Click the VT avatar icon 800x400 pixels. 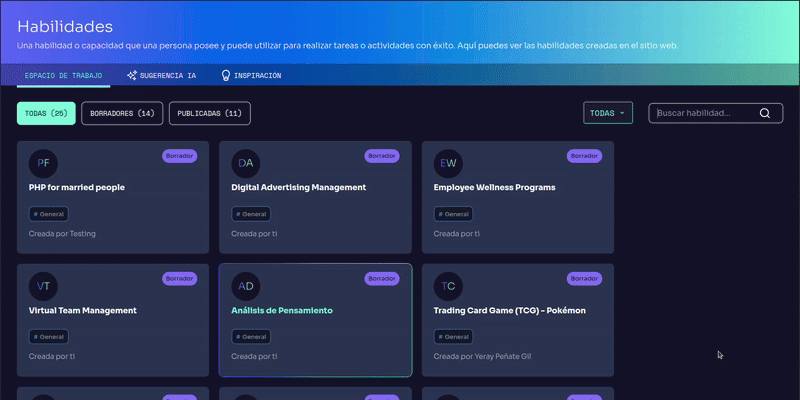click(43, 286)
